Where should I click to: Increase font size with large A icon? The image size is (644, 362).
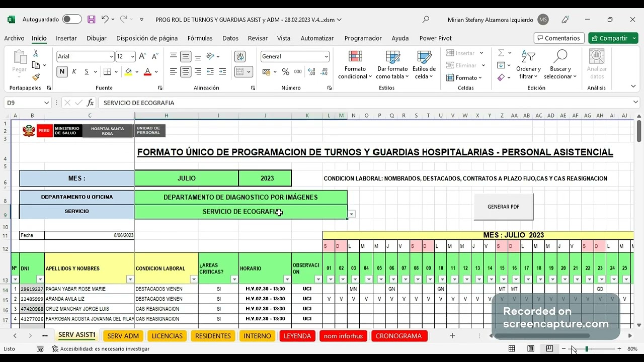click(142, 56)
